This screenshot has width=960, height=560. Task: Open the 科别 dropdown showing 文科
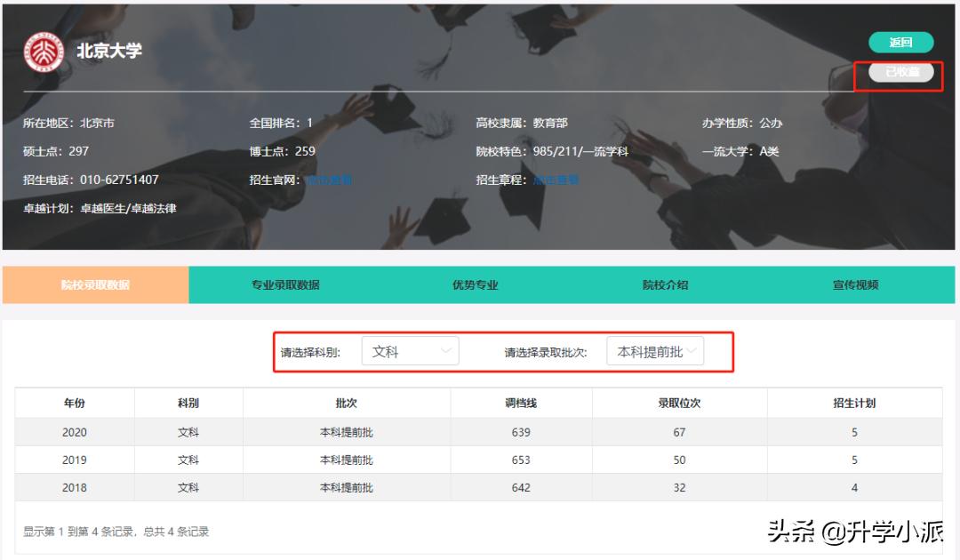click(411, 350)
